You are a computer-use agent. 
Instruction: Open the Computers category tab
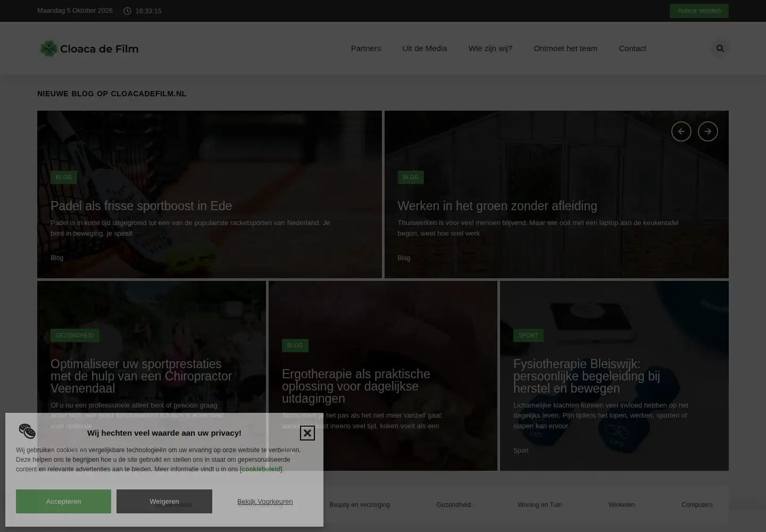click(697, 505)
